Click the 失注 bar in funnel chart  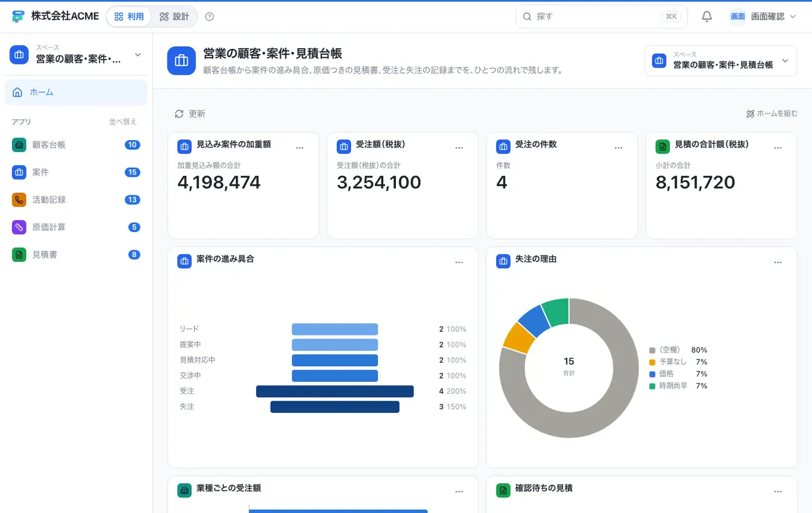tap(335, 406)
